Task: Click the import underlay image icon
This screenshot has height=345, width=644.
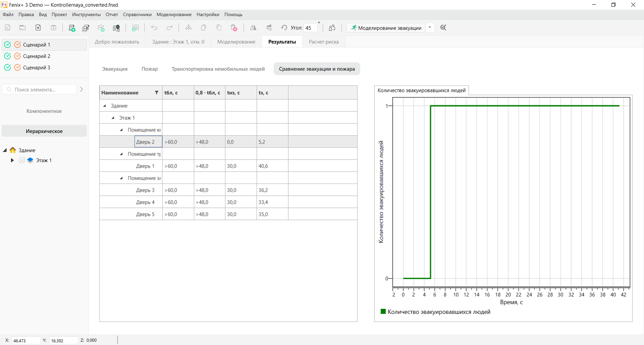Action: (136, 28)
